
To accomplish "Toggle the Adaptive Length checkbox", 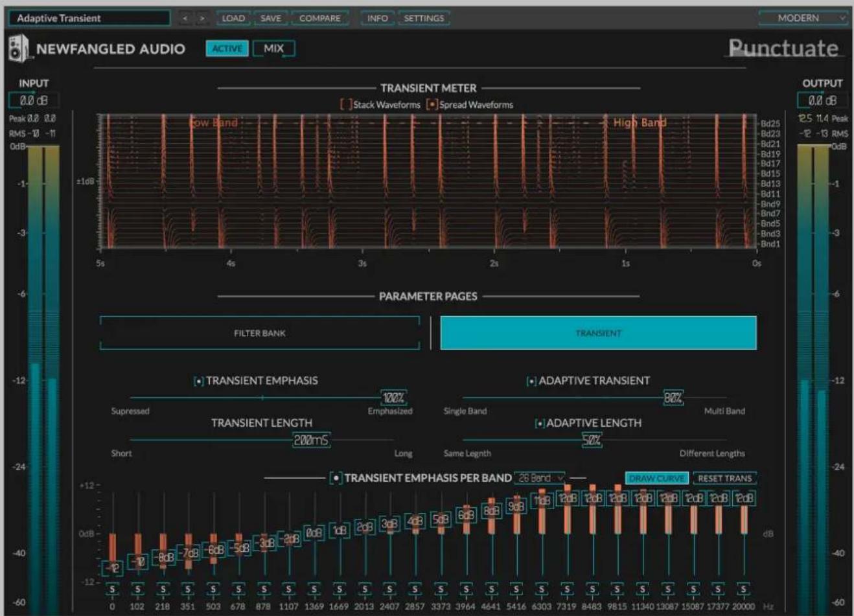I will pos(540,424).
